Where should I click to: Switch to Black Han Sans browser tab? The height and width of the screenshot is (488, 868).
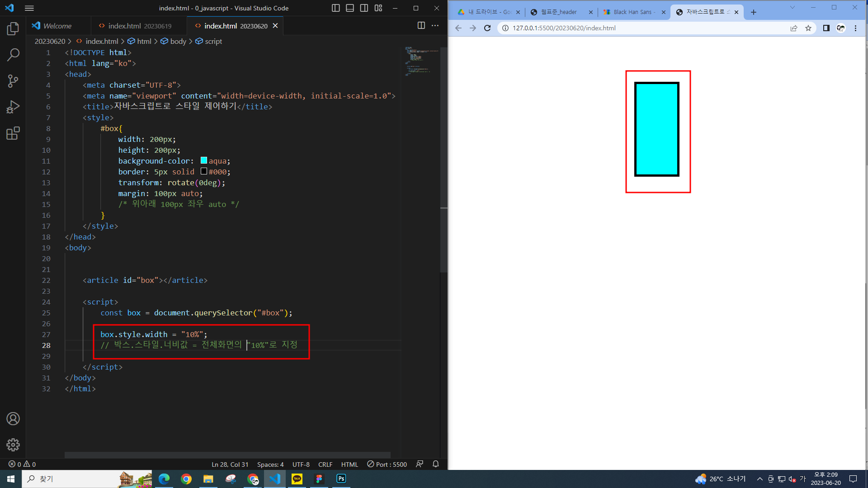[x=633, y=12]
